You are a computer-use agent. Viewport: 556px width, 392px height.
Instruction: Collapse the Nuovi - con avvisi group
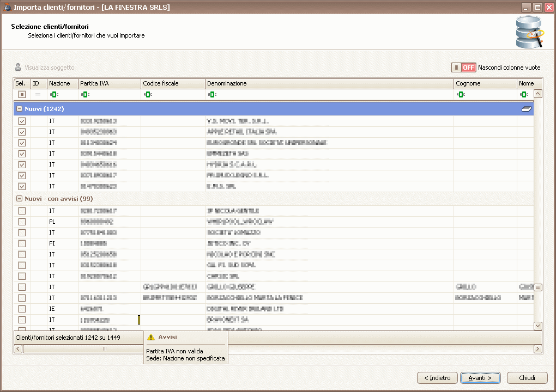point(20,199)
